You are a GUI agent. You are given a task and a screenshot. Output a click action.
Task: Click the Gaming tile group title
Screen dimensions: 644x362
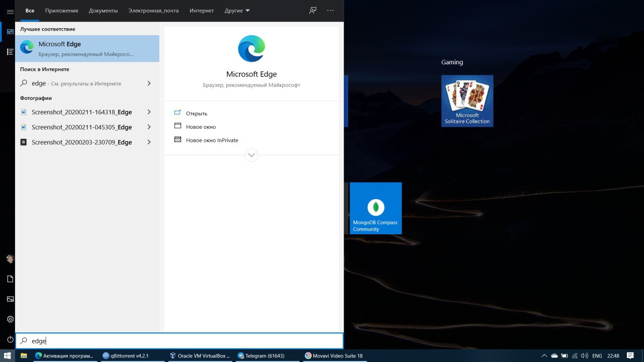pos(452,62)
